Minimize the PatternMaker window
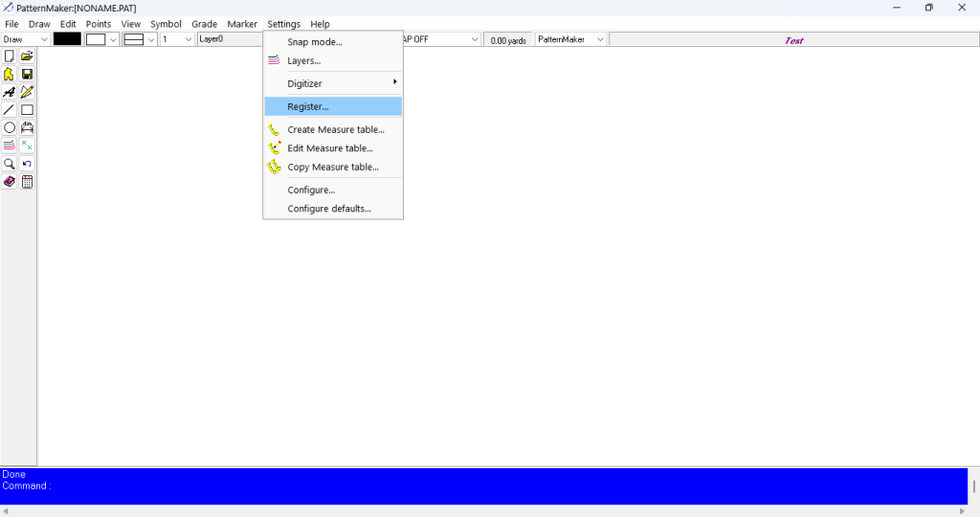This screenshot has height=517, width=980. coord(896,8)
